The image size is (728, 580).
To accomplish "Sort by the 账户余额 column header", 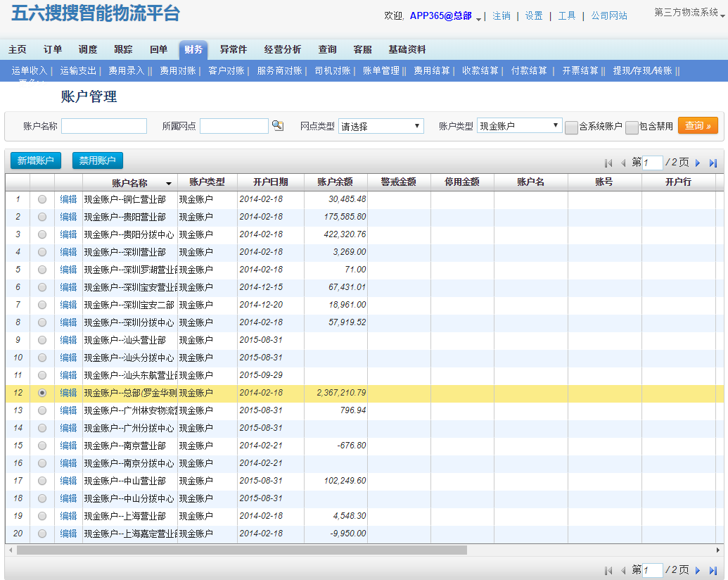I will pos(336,182).
